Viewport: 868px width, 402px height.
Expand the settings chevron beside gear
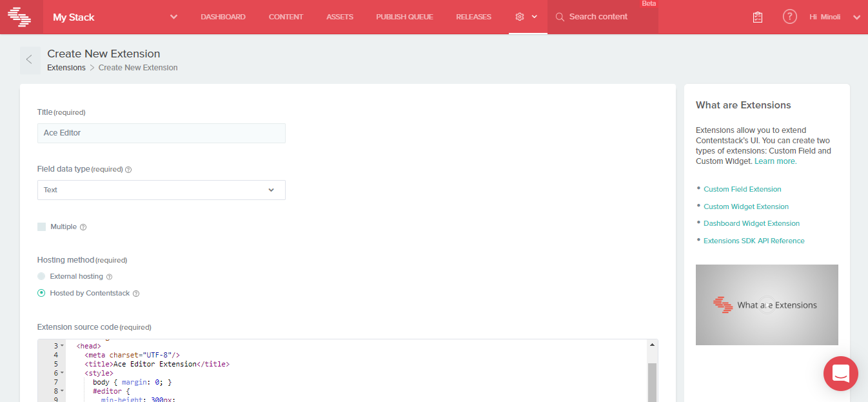[x=535, y=17]
